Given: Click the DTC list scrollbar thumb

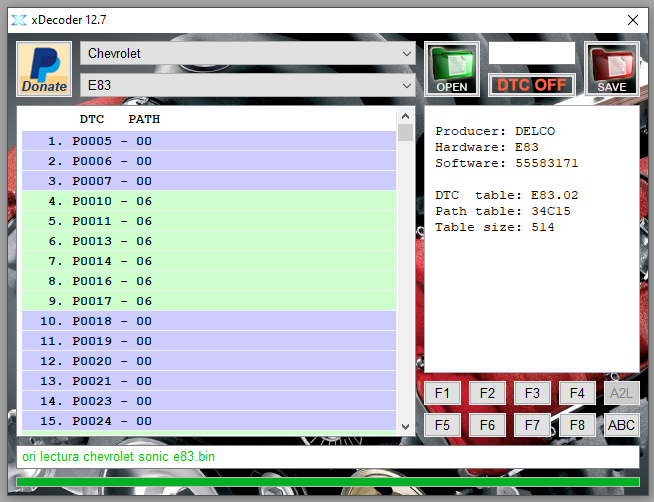Looking at the screenshot, I should coord(405,133).
